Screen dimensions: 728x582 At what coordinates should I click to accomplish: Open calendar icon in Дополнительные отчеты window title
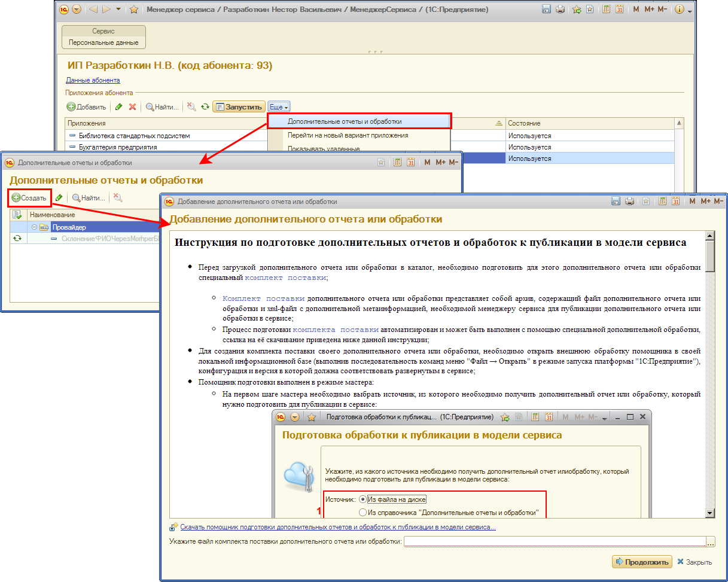pos(410,163)
